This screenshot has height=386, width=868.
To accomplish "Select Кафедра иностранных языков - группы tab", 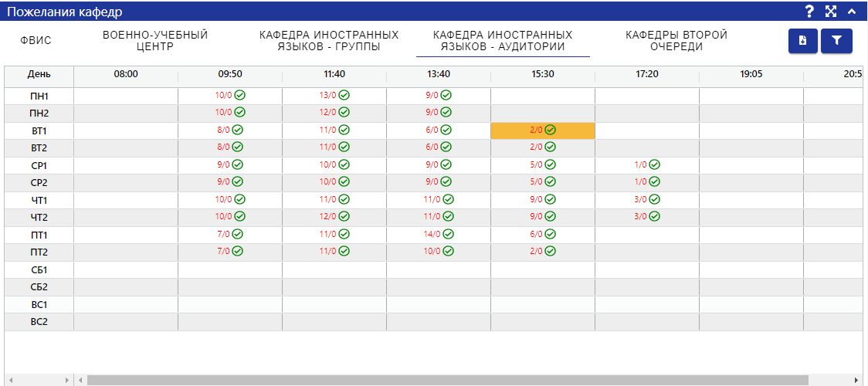I will 329,41.
